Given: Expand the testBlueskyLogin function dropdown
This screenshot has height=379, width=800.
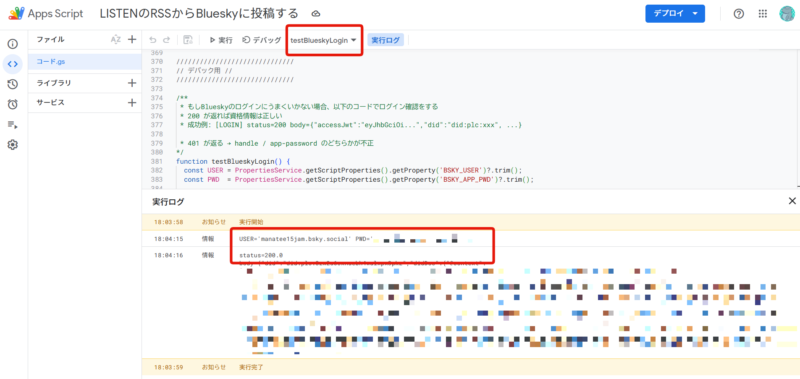Looking at the screenshot, I should point(323,40).
